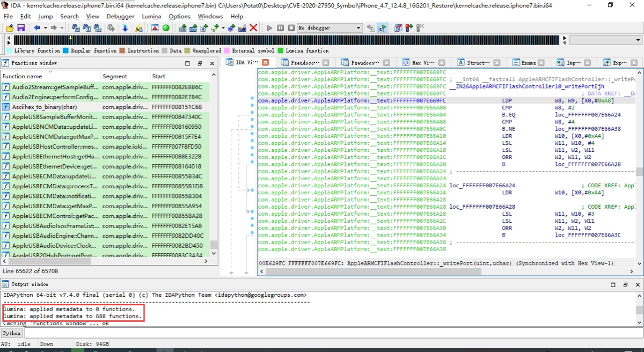
Task: Sort by Function name column header
Action: (50, 76)
